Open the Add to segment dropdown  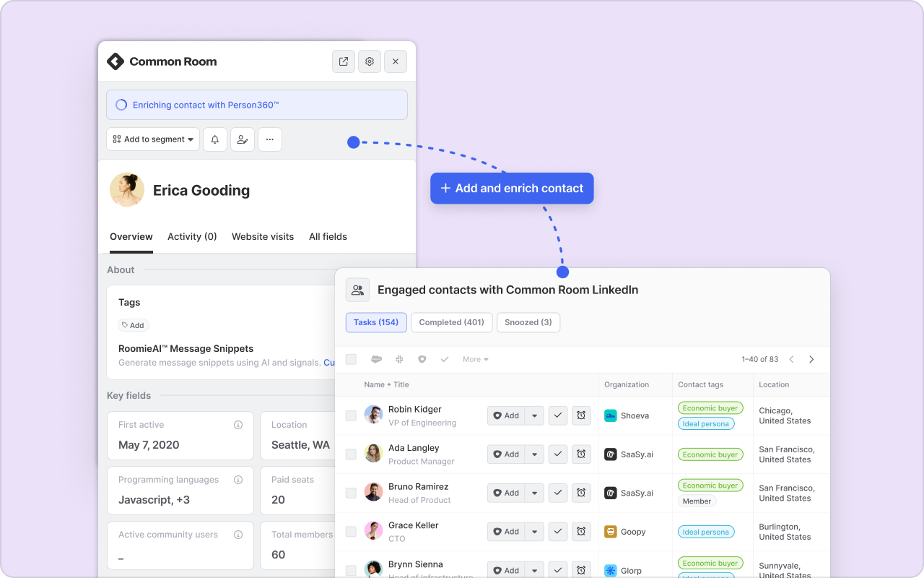[x=153, y=139]
